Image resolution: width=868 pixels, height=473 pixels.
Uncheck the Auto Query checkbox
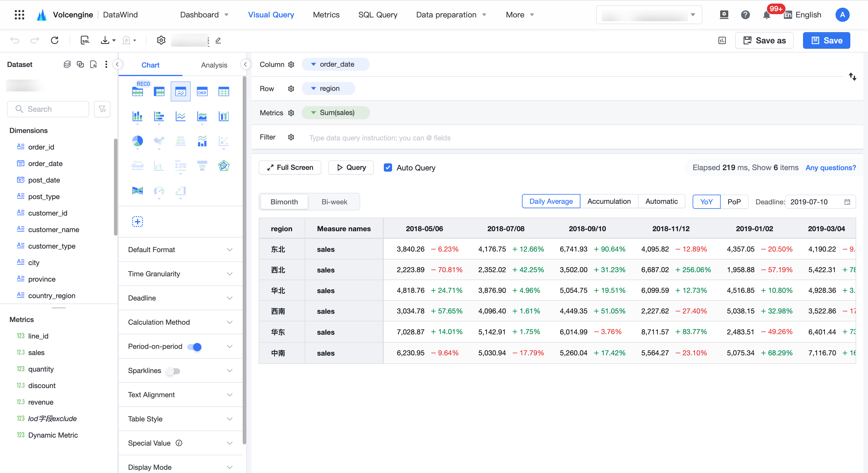[x=388, y=167]
